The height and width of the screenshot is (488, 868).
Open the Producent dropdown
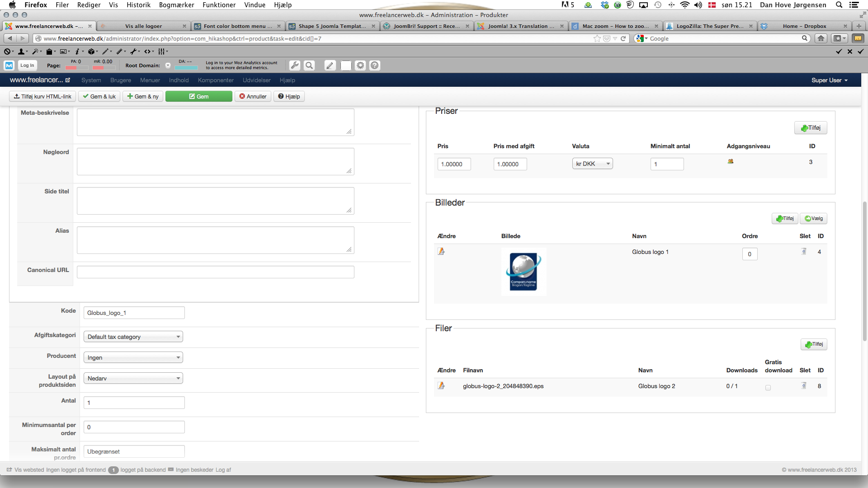point(133,357)
